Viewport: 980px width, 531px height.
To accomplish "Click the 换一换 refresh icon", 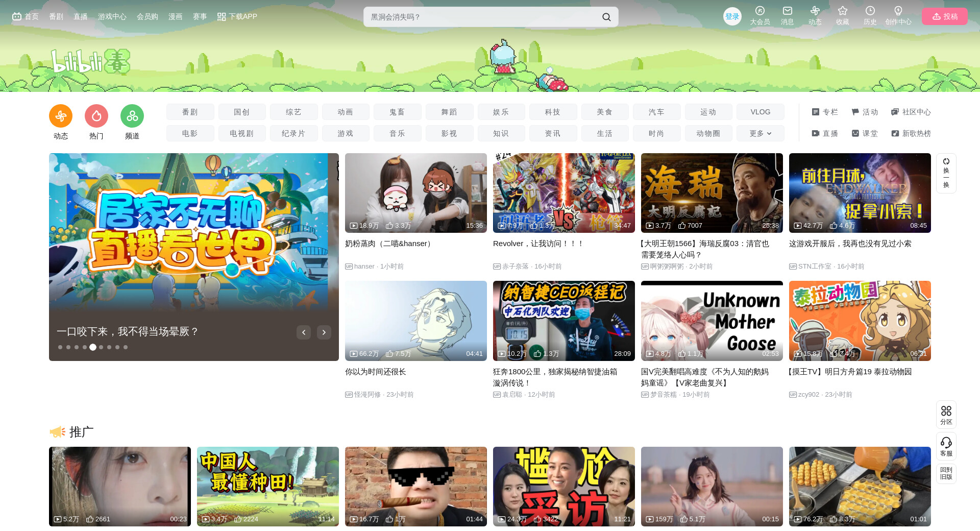I will [946, 173].
